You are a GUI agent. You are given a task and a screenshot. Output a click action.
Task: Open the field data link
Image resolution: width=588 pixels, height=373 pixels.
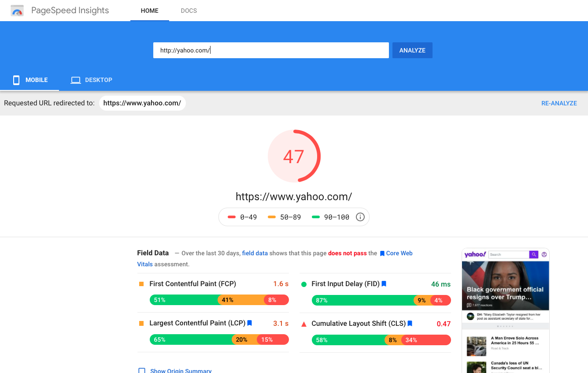(255, 253)
